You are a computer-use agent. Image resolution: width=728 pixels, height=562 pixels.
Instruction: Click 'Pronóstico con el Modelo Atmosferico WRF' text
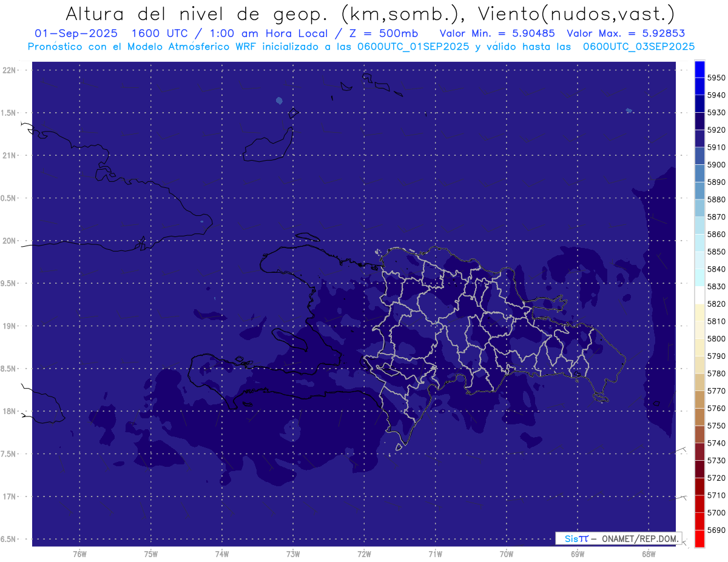click(143, 46)
